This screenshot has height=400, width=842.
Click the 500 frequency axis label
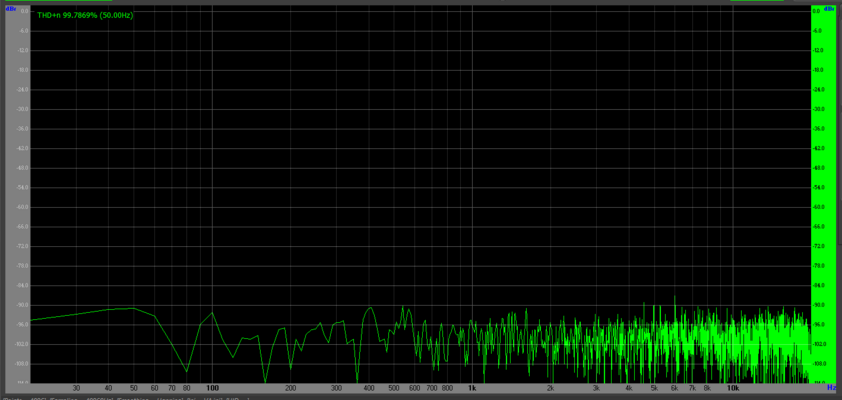coord(394,388)
